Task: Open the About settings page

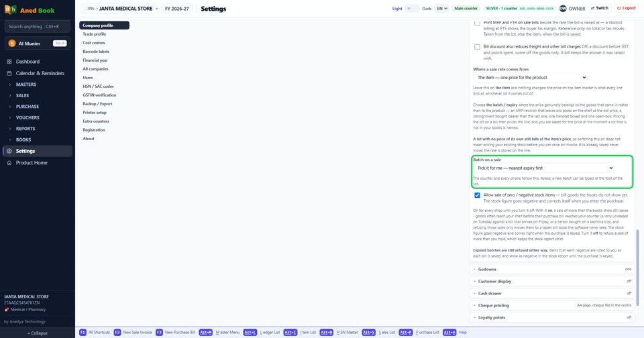Action: 105,139
